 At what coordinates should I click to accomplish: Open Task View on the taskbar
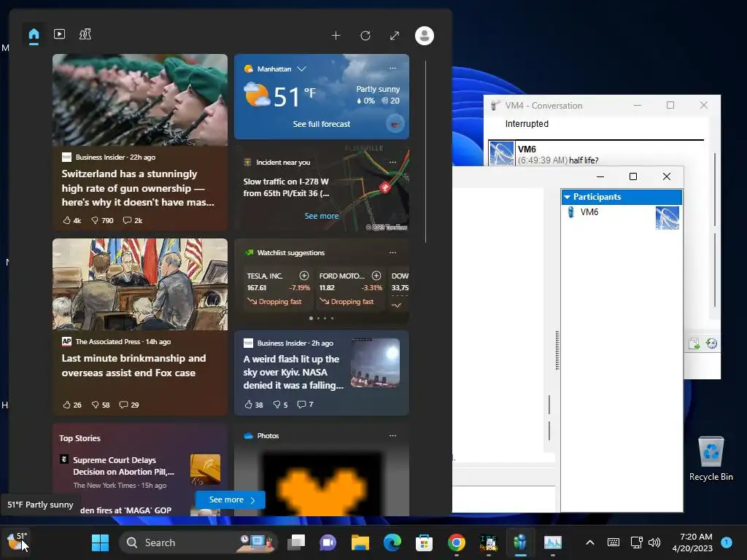(296, 542)
